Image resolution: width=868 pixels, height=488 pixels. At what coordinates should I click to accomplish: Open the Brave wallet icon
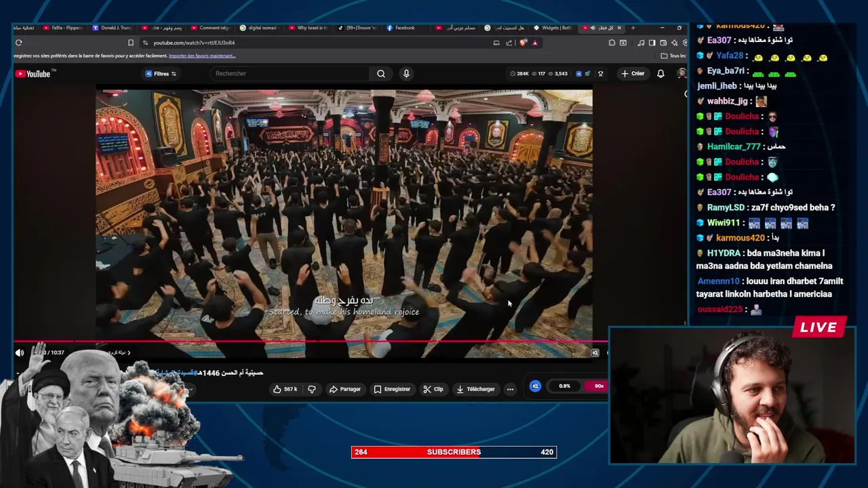click(662, 43)
